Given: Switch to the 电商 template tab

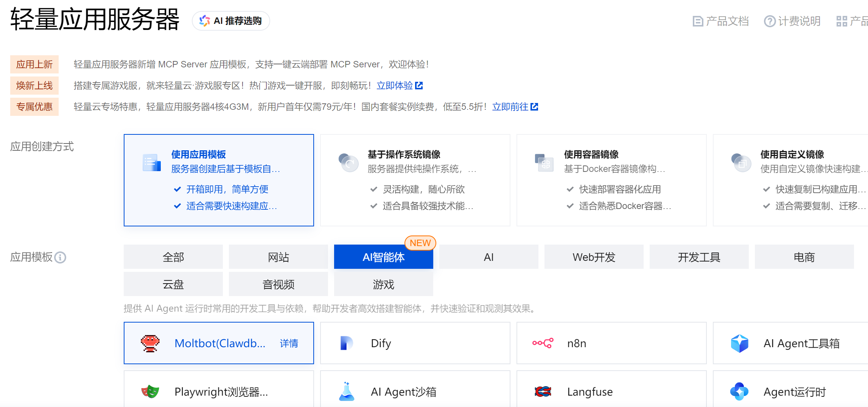Looking at the screenshot, I should click(x=804, y=257).
